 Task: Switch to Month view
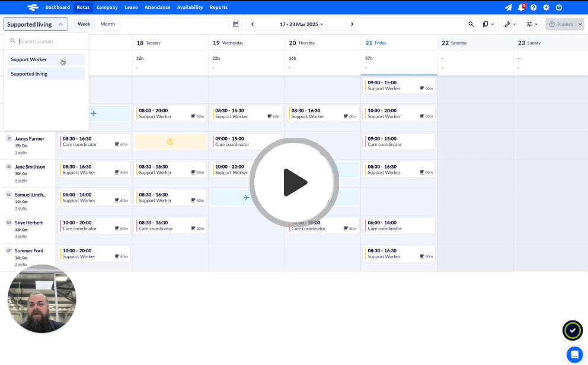point(107,24)
